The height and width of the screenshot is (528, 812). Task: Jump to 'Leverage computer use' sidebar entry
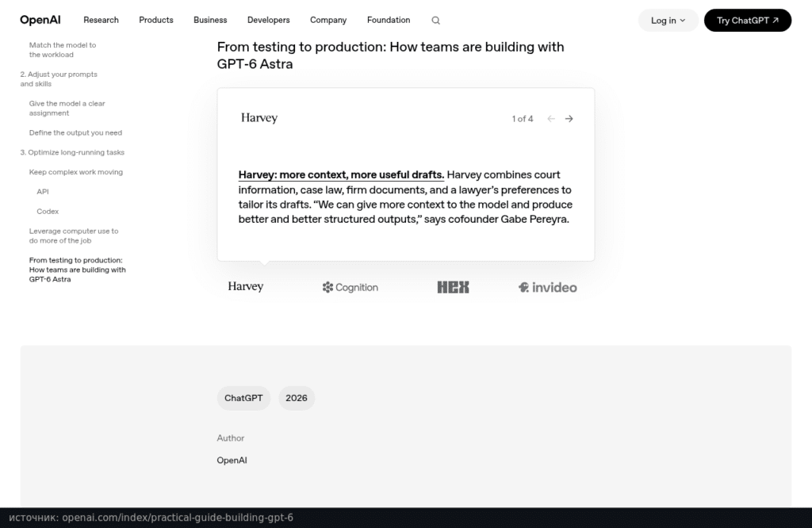tap(74, 235)
